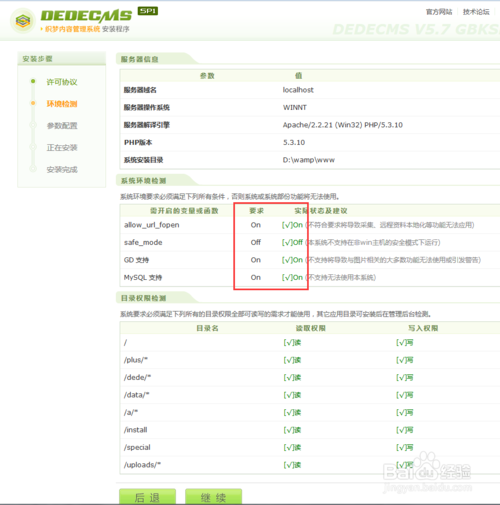Click the [√]On status for MySQL 支持

(x=292, y=277)
